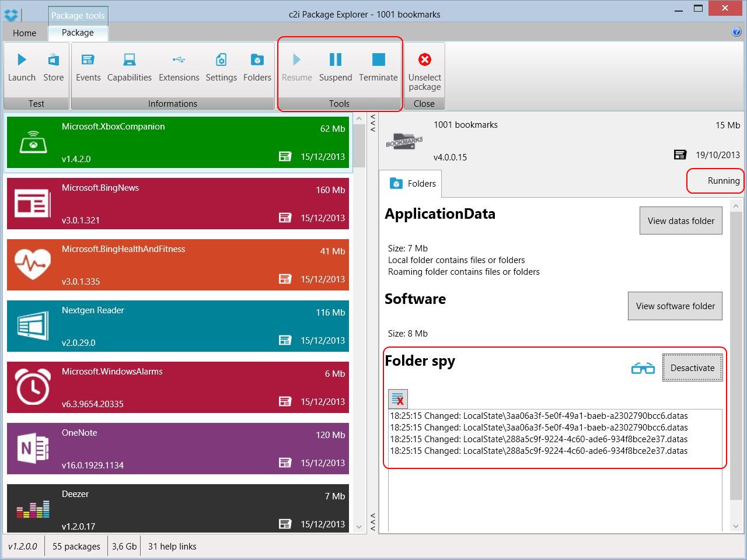Select the Deezer package
The height and width of the screenshot is (560, 747).
pos(178,508)
